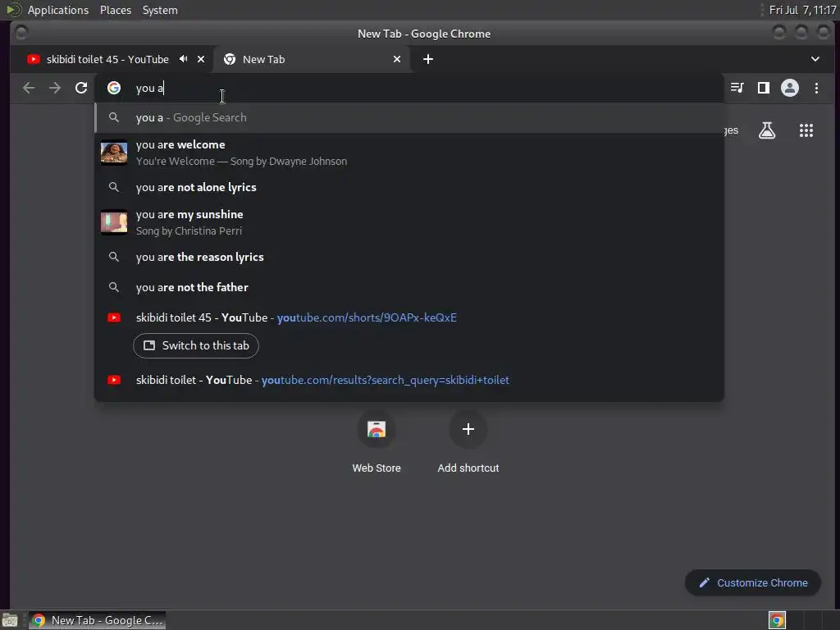The height and width of the screenshot is (630, 840).
Task: Expand the tab search dropdown
Action: coord(815,59)
